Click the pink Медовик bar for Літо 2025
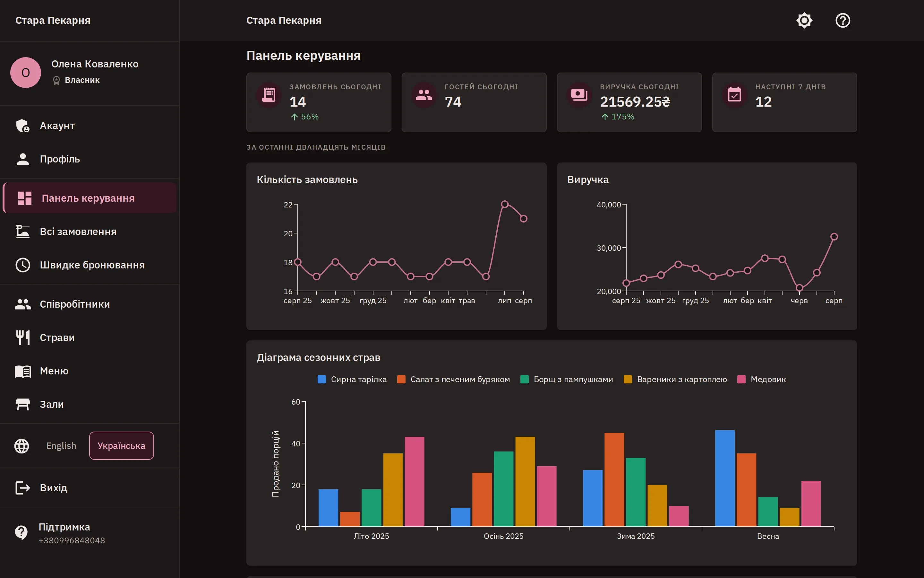924x578 pixels. (x=414, y=482)
